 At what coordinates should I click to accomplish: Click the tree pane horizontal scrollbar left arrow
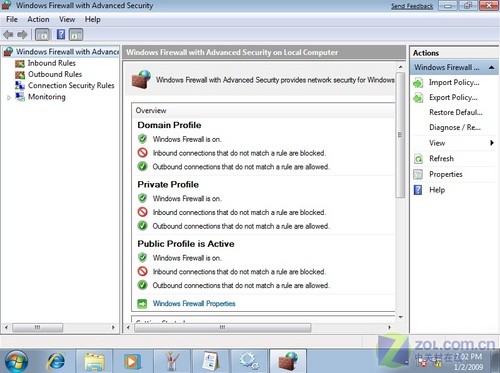pos(6,327)
